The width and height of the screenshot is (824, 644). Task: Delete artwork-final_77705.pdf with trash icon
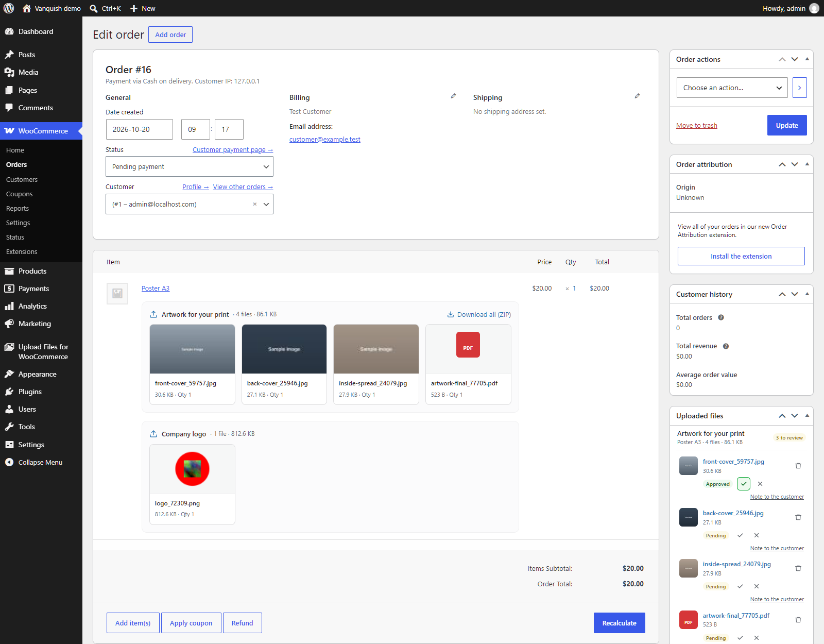(x=798, y=620)
